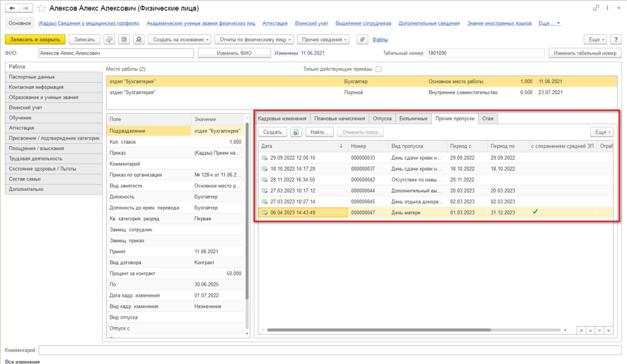Mark form as favorite with star
This screenshot has width=627, height=364.
click(41, 8)
